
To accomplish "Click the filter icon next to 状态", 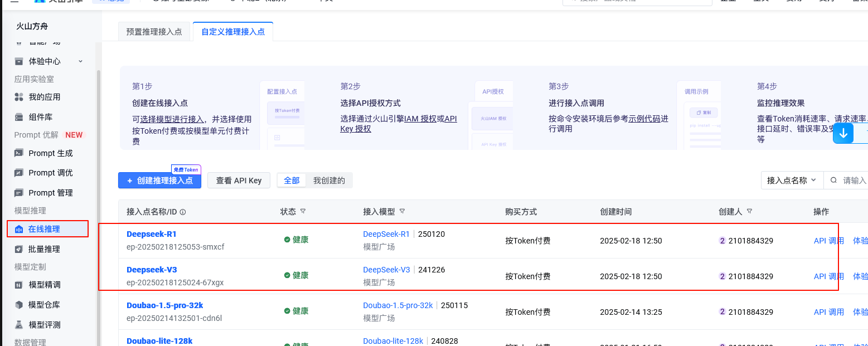I will click(303, 212).
